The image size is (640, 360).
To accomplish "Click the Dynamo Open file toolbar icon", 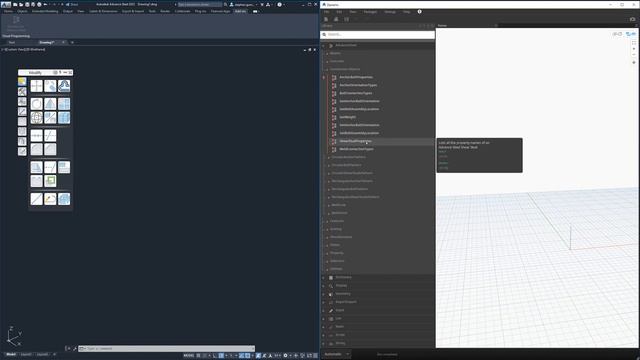I will (336, 19).
